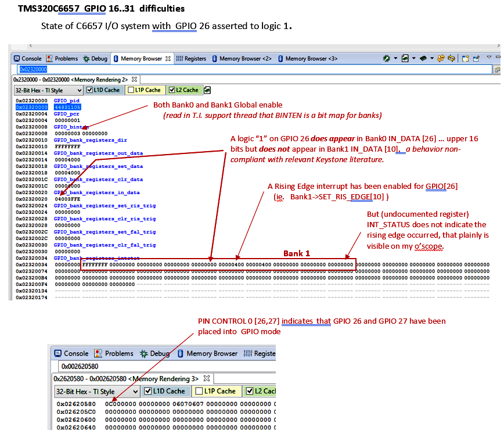Click the Console icon in lower window
This screenshot has height=437, width=504.
(x=58, y=353)
